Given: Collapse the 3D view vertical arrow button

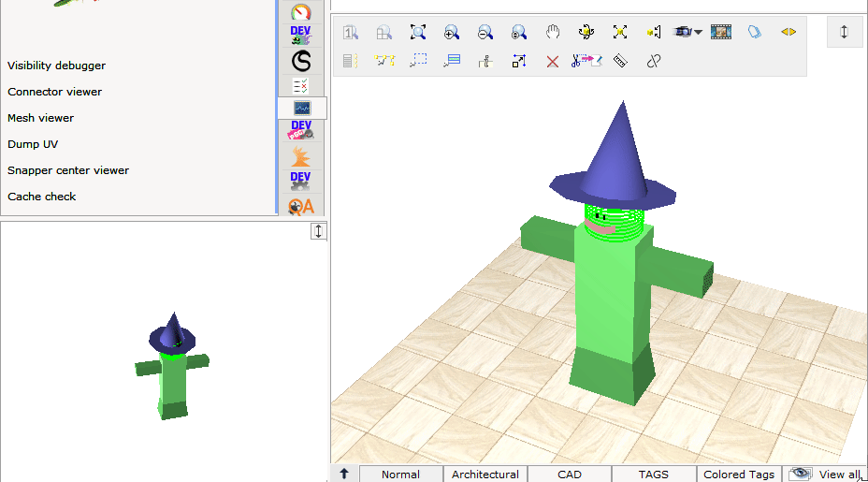Looking at the screenshot, I should click(x=844, y=32).
